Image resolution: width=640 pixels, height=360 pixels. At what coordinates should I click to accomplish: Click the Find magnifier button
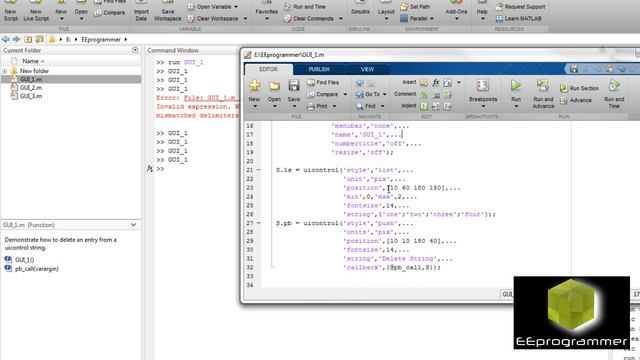[366, 106]
